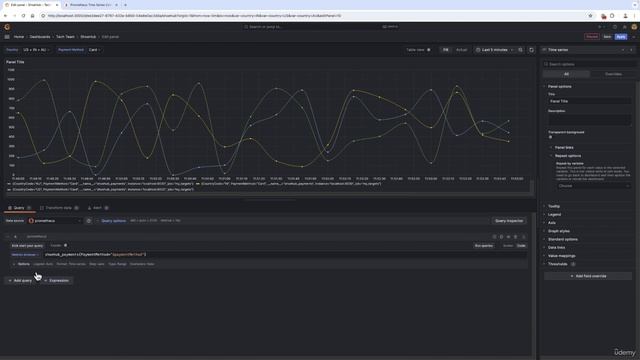
Task: Open the Repeat by variable Choose dropdown
Action: click(594, 186)
